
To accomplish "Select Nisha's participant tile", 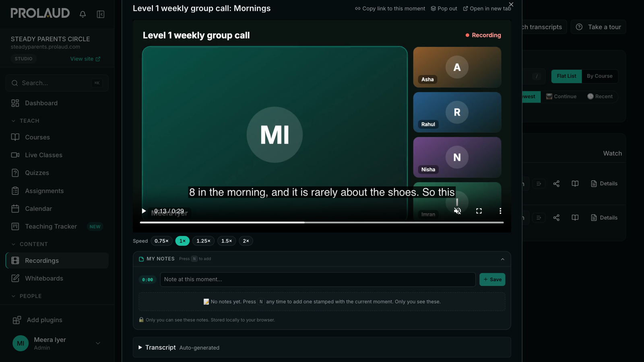I will tap(457, 157).
